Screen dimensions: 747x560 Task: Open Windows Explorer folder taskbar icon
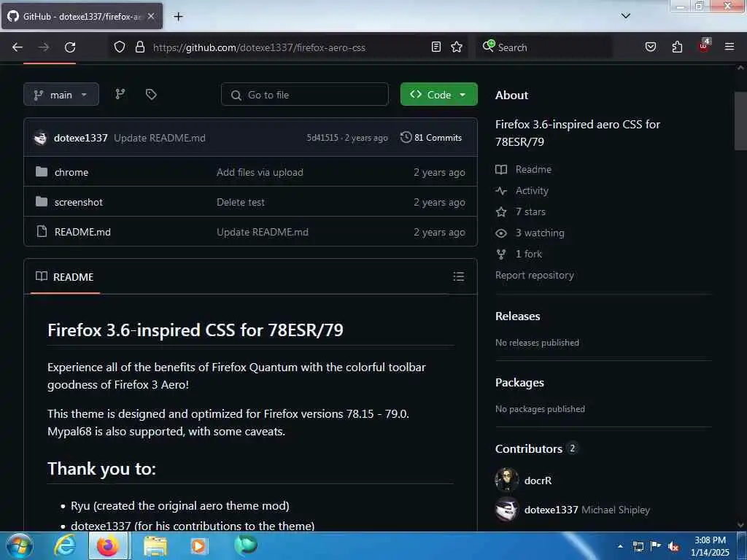(155, 547)
